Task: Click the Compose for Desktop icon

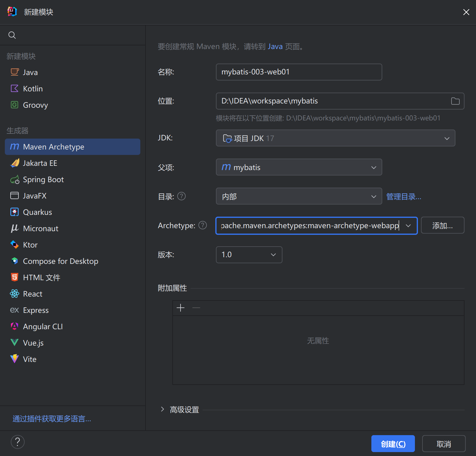Action: point(15,261)
